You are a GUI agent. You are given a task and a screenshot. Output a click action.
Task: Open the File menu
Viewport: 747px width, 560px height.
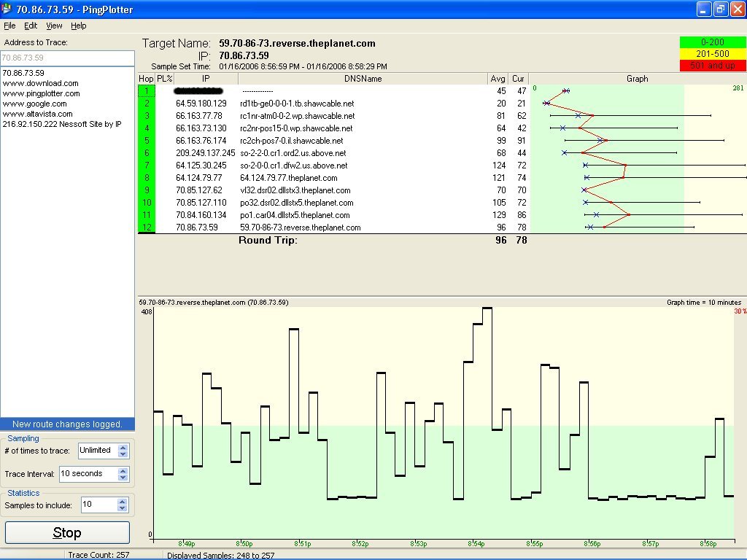(9, 26)
